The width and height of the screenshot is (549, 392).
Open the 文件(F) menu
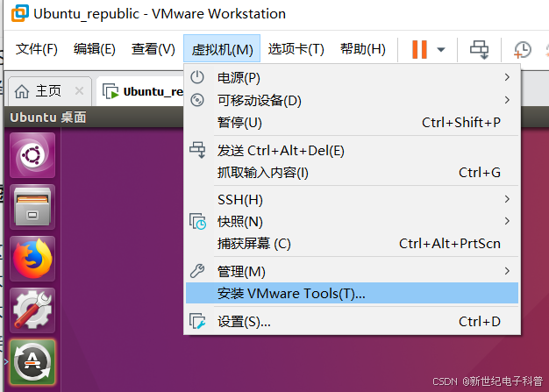click(x=37, y=49)
